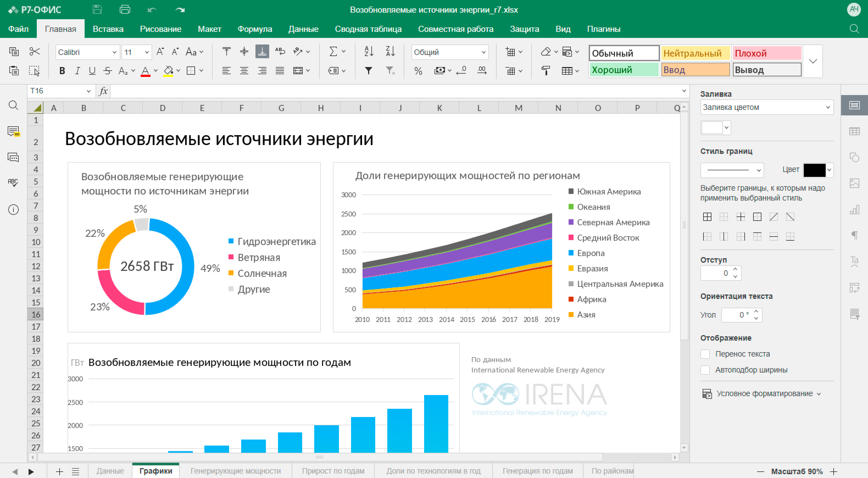Click the copy style paintbrush icon

[546, 71]
